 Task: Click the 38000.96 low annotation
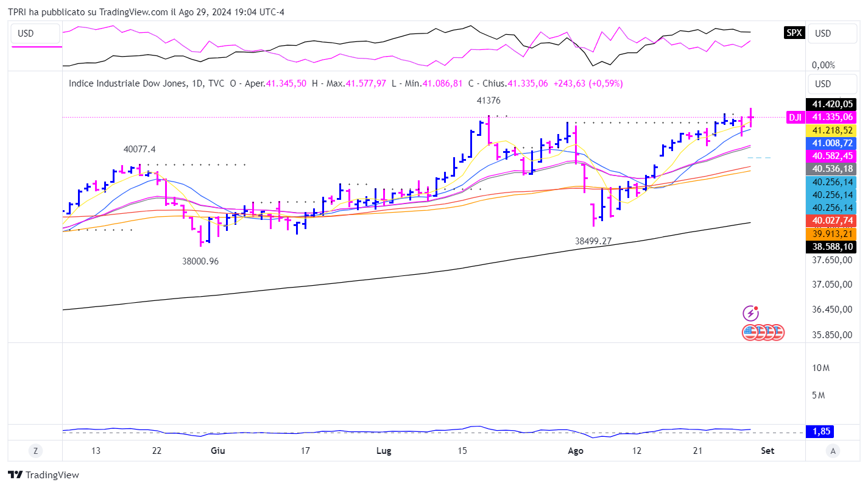(200, 261)
